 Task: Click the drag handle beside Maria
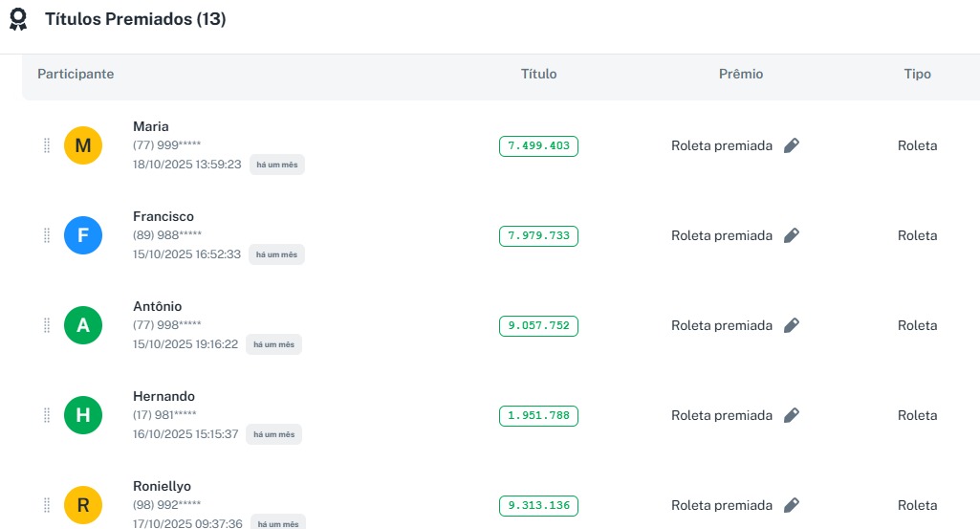point(46,145)
